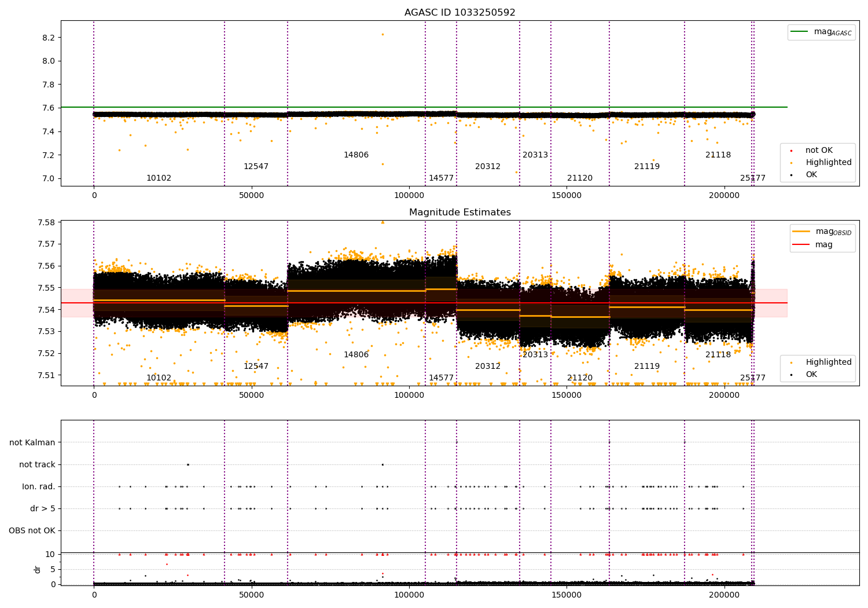Image resolution: width=868 pixels, height=608 pixels.
Task: Click OBSID label 10102 in top plot
Action: (x=159, y=178)
